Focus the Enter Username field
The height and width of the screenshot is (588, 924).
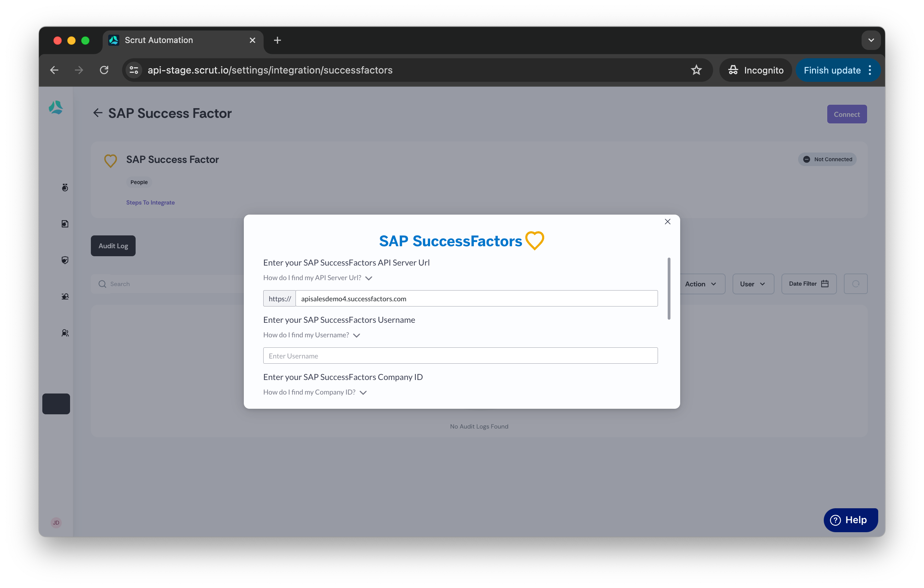click(461, 356)
